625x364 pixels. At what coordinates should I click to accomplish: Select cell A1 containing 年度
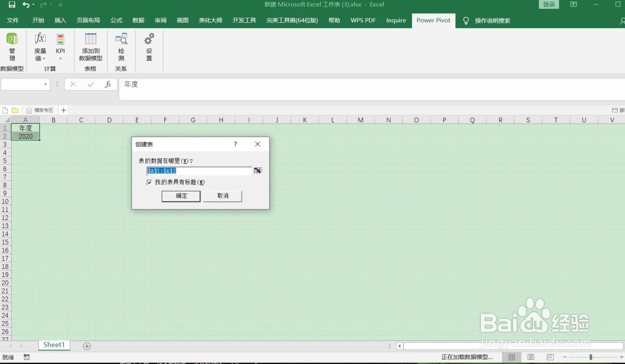25,128
